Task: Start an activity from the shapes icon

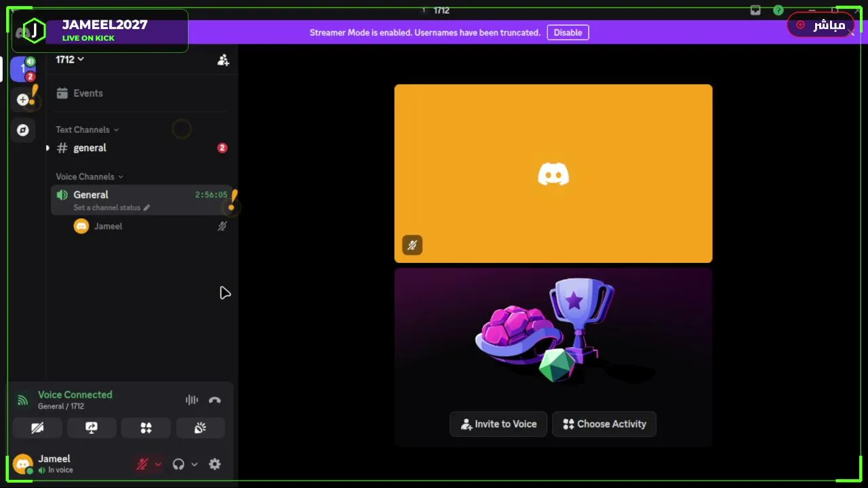Action: 146,428
